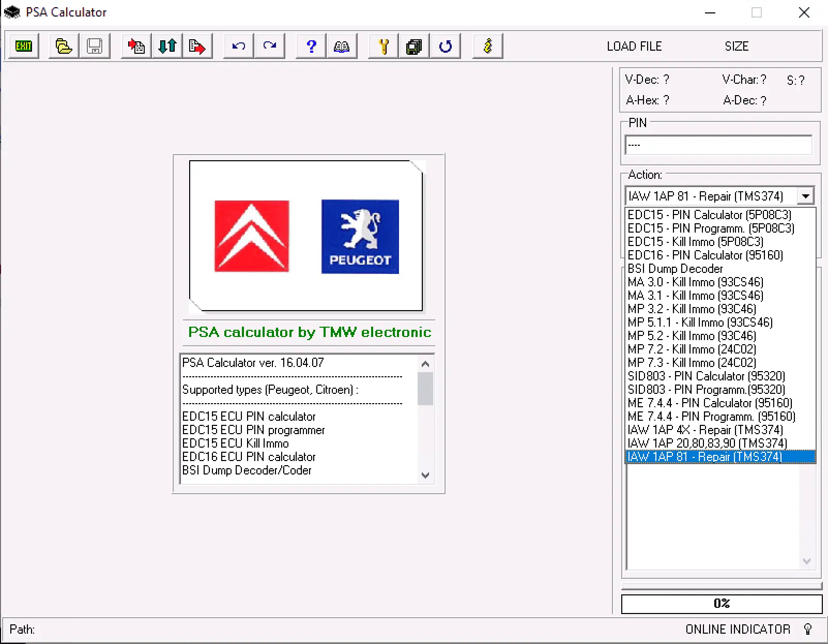Click highlighted IAW 1AP 81 - Repair list entry

pyautogui.click(x=720, y=456)
